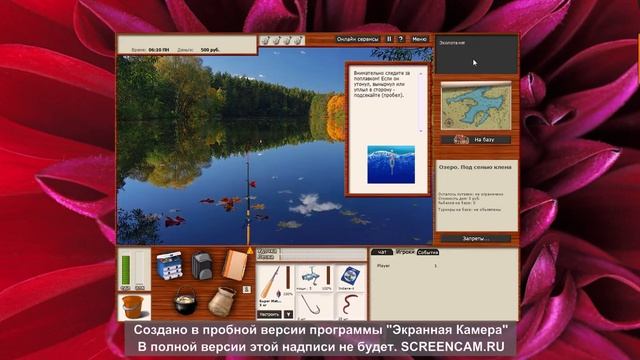The image size is (640, 360).
Task: Switch to the События tab
Action: 428,252
